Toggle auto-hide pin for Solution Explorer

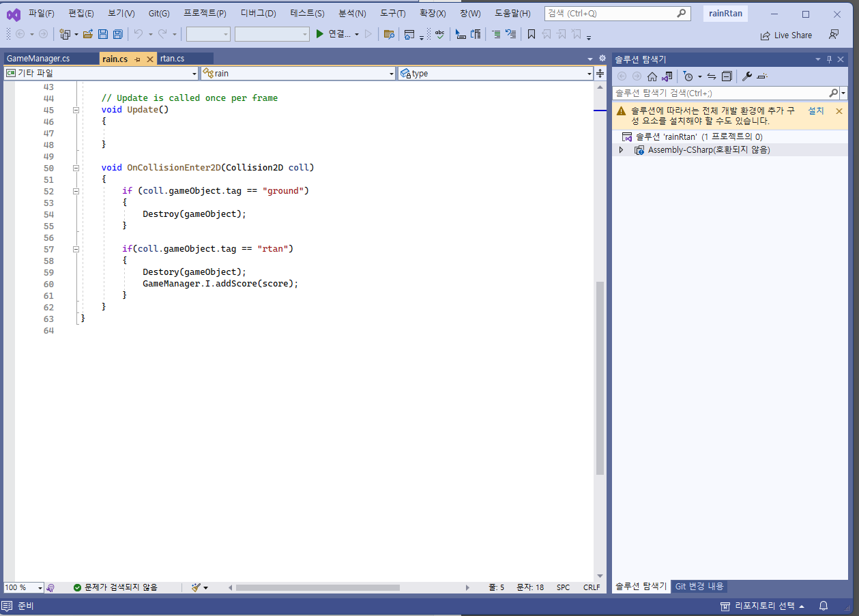click(x=830, y=59)
